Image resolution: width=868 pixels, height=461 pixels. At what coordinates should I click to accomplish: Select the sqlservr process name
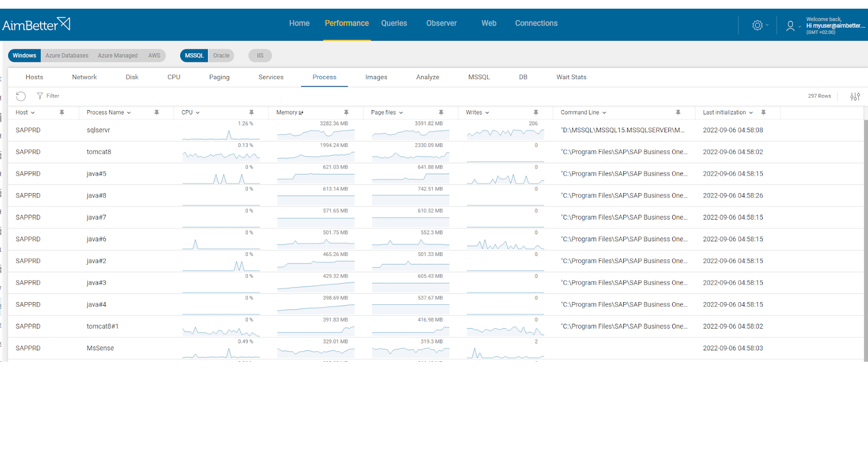click(x=98, y=130)
